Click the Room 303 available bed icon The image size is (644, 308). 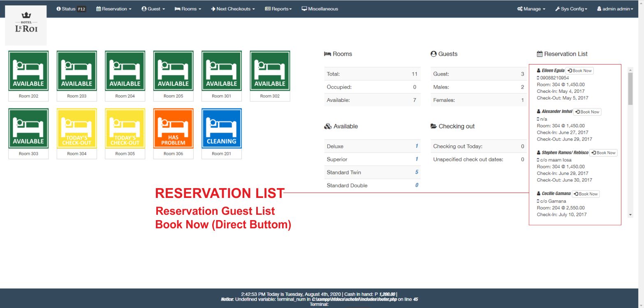tap(28, 128)
